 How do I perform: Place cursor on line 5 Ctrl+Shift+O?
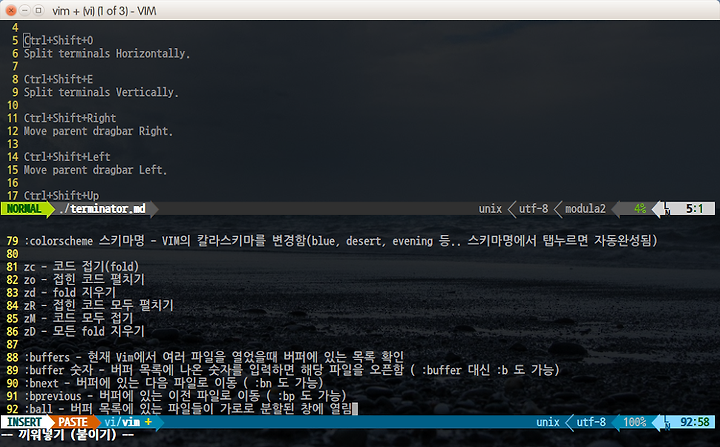pyautogui.click(x=58, y=40)
